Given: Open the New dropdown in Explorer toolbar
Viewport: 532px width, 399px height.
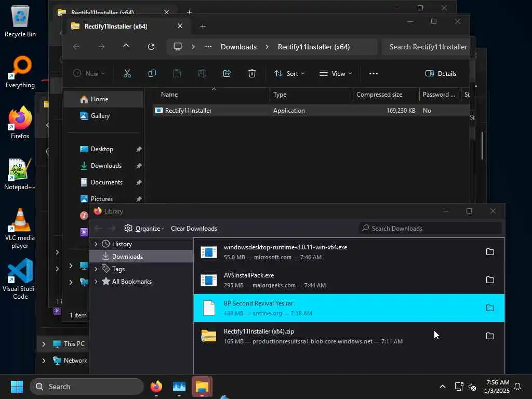Looking at the screenshot, I should [x=89, y=73].
